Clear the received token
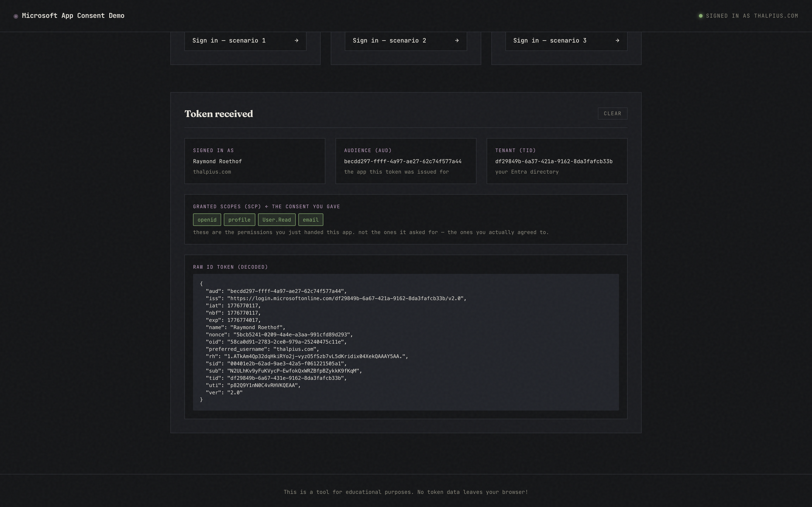Image resolution: width=812 pixels, height=507 pixels. tap(612, 113)
